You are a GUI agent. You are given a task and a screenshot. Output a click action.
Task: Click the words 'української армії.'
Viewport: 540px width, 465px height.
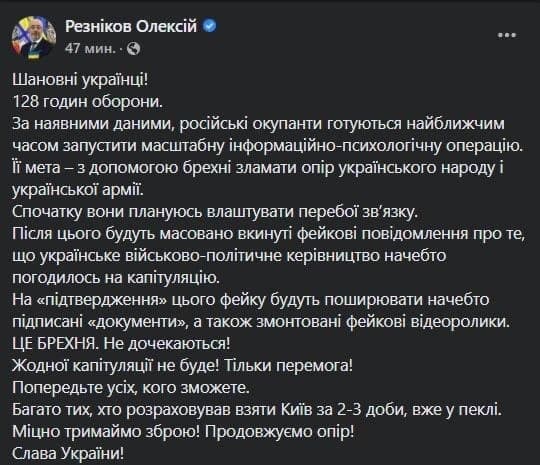78,190
